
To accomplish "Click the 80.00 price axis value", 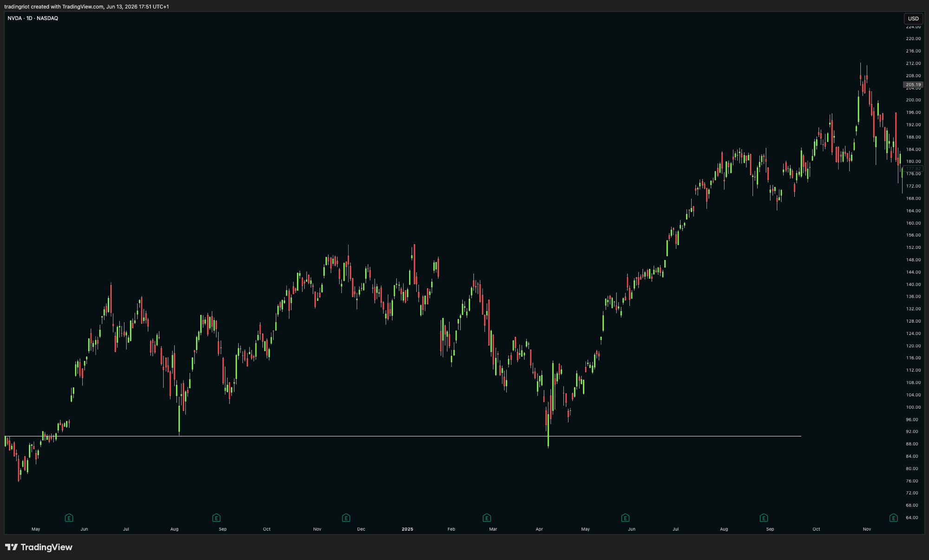I will click(x=912, y=469).
